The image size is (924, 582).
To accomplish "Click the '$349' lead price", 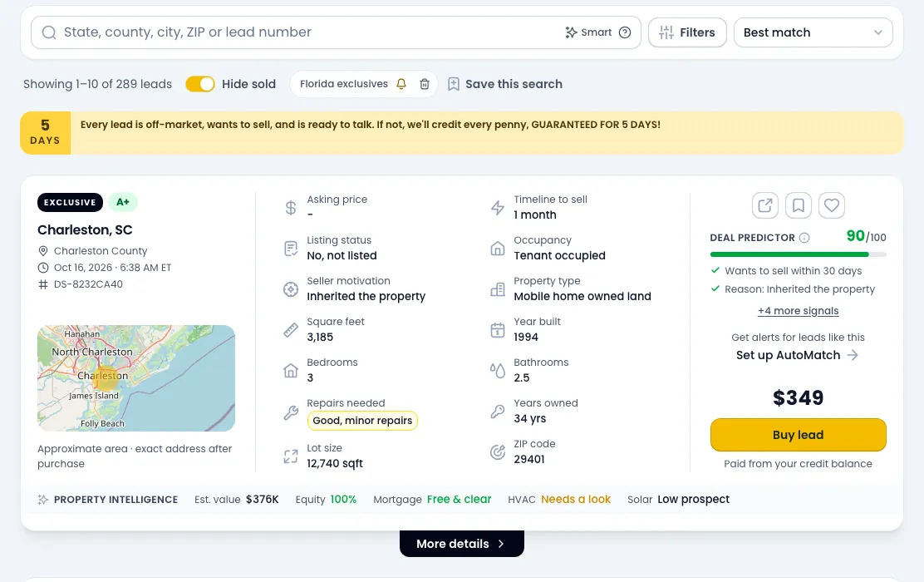I will (x=798, y=397).
